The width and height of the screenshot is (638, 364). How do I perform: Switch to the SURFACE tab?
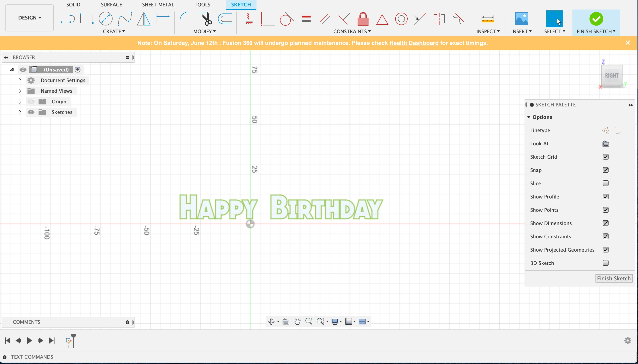tap(111, 4)
